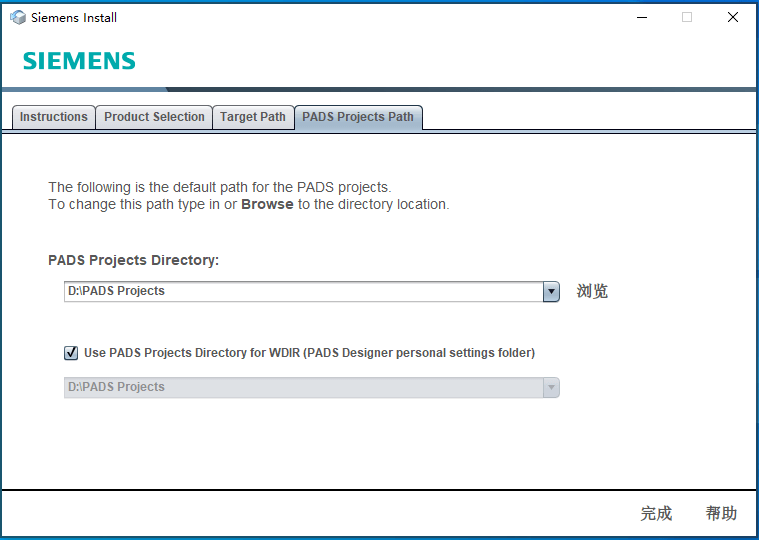The height and width of the screenshot is (540, 759).
Task: Go to the Target Path tab
Action: pyautogui.click(x=253, y=117)
